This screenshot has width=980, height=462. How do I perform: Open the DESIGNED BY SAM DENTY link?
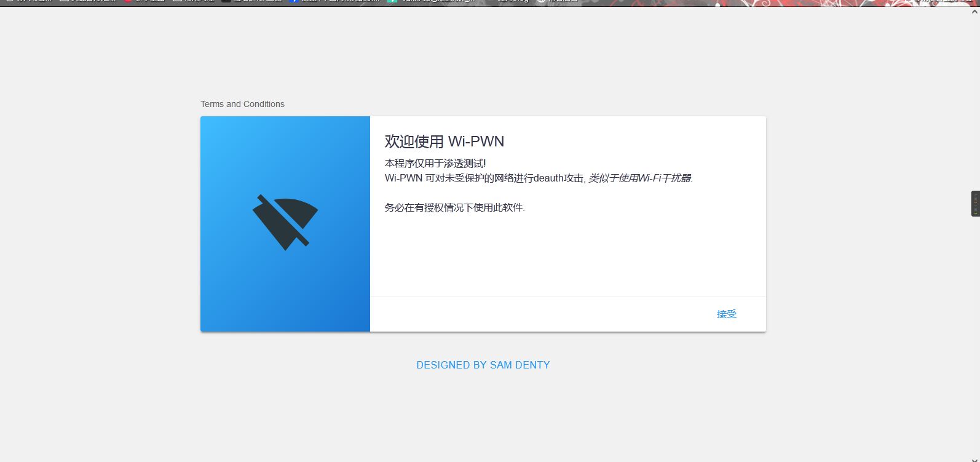(483, 365)
